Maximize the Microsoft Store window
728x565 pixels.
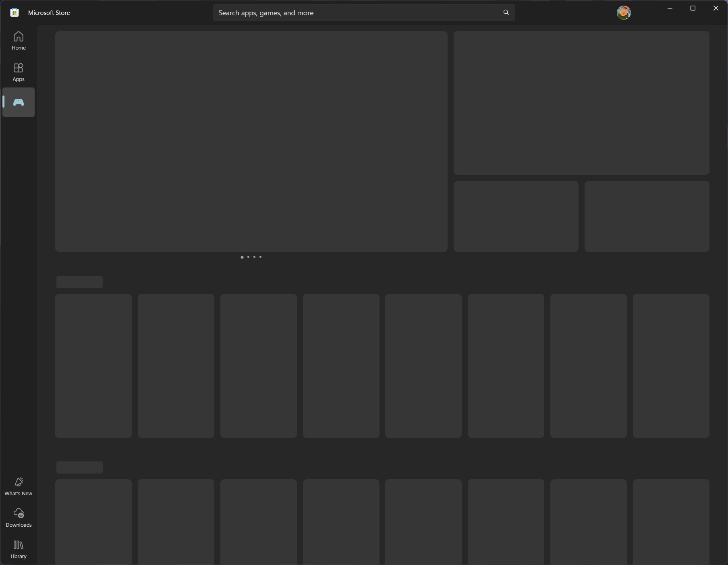pyautogui.click(x=693, y=8)
